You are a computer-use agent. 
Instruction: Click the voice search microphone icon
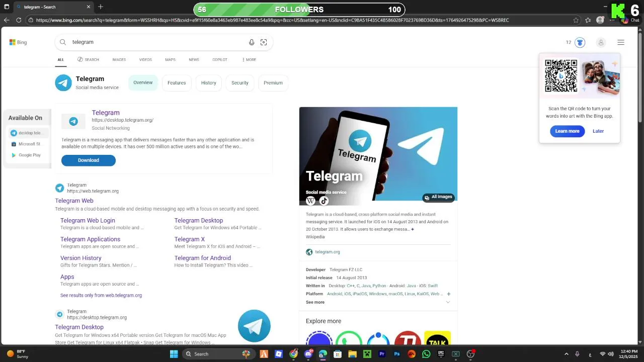252,42
